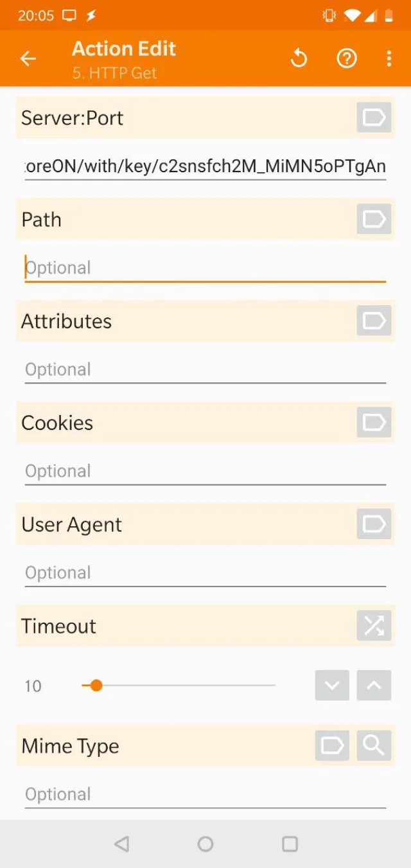Open the Mime Type search picker

tap(373, 745)
